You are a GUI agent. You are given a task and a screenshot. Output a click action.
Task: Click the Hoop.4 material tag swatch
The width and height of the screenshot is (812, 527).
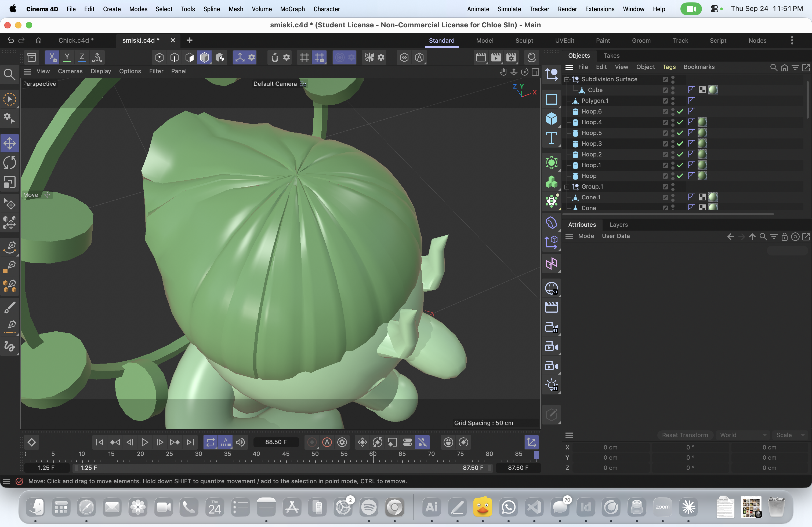pyautogui.click(x=702, y=122)
